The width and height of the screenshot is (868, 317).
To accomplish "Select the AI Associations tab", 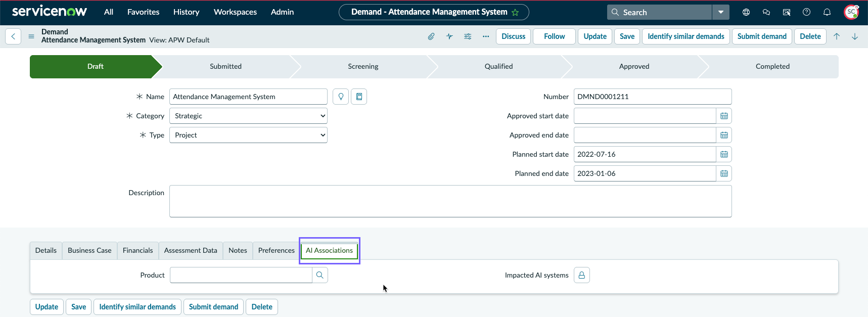I will (x=330, y=250).
